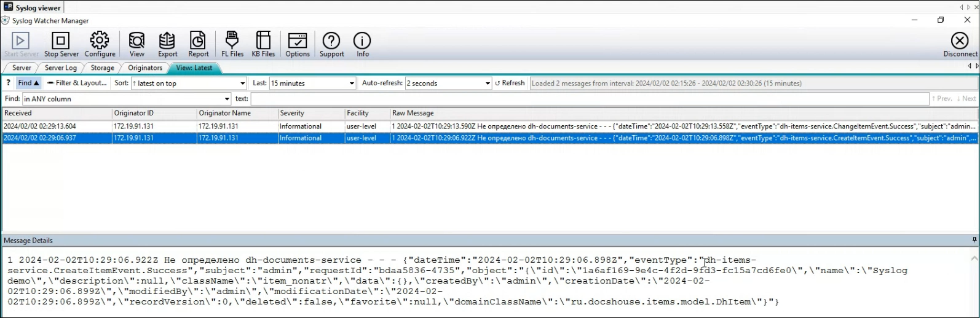Switch to the Storage tab
980x318 pixels.
(x=103, y=68)
